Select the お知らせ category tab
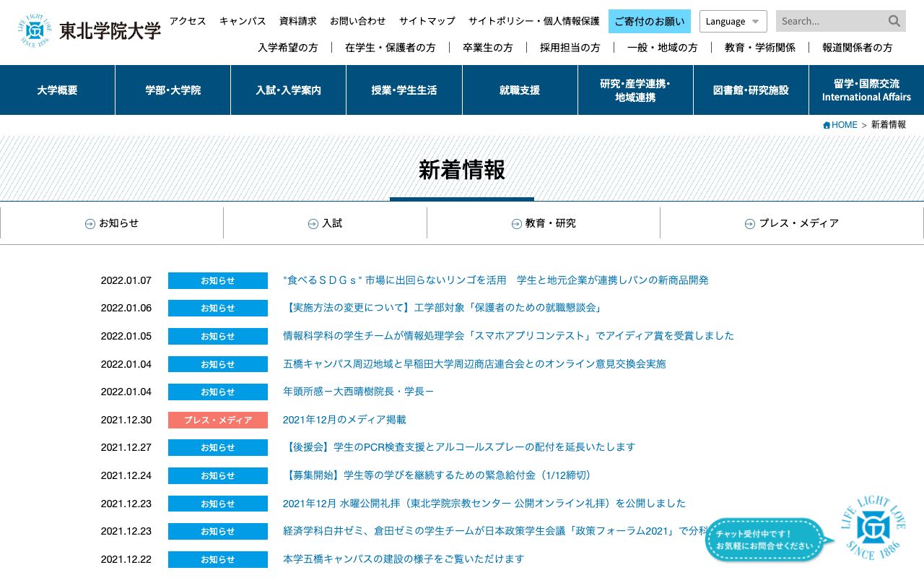The image size is (924, 578). [113, 223]
